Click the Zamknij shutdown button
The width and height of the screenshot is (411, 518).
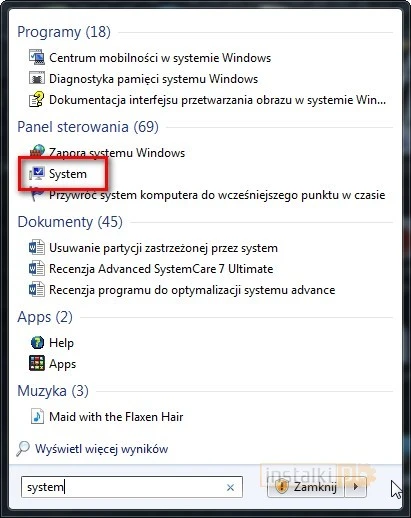(x=306, y=487)
